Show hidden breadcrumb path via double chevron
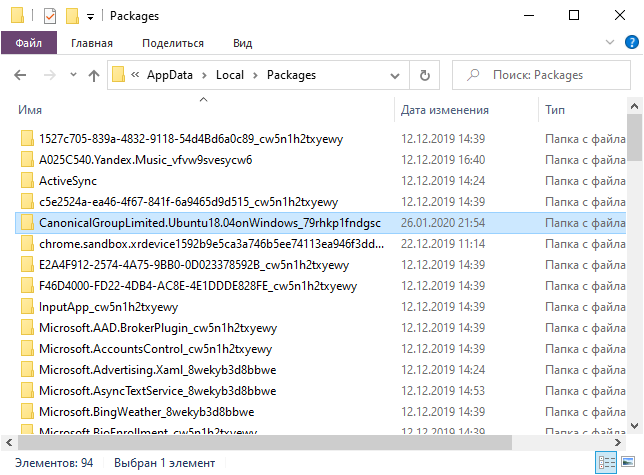 pos(135,75)
